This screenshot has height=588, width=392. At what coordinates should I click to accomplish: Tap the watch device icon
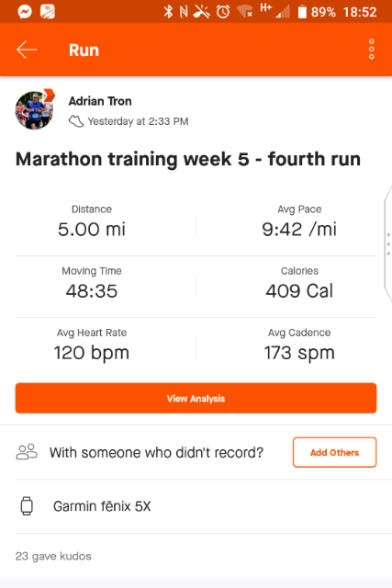pyautogui.click(x=27, y=506)
